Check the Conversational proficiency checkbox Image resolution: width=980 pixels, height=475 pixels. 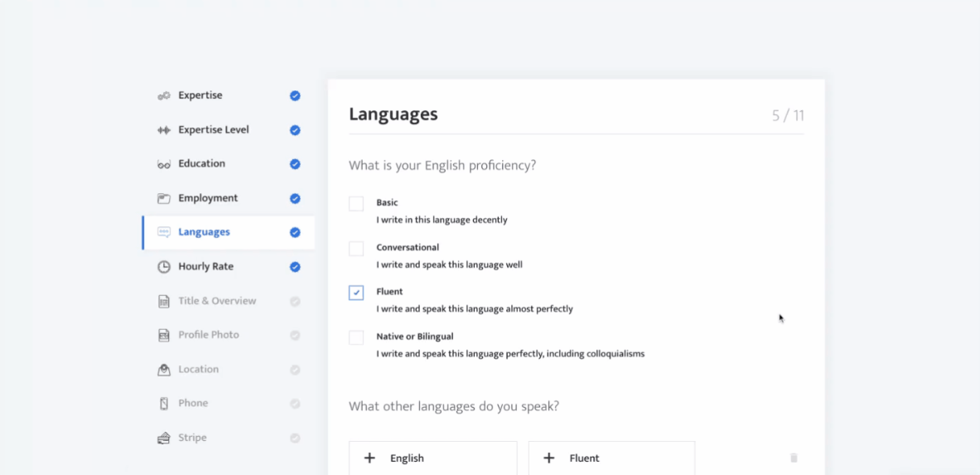pyautogui.click(x=356, y=249)
